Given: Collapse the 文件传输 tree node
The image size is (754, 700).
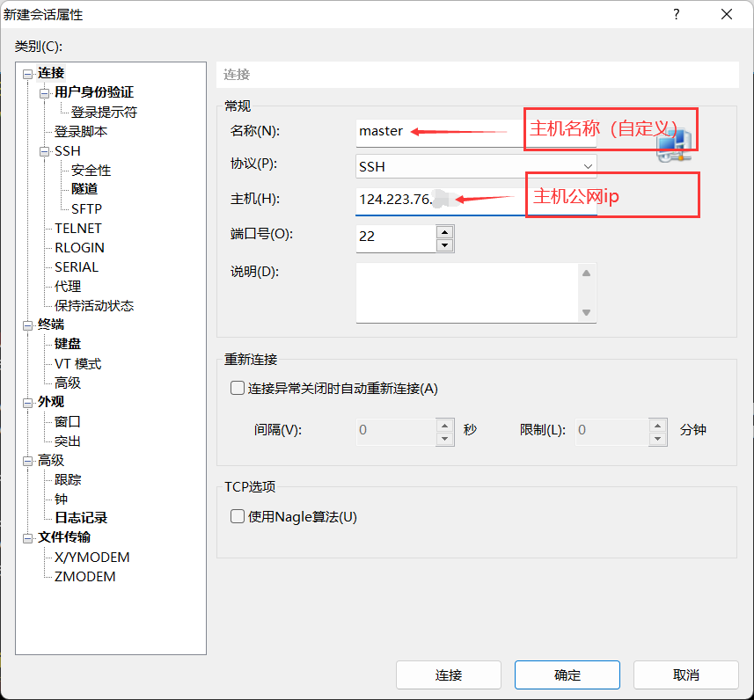Looking at the screenshot, I should tap(27, 538).
